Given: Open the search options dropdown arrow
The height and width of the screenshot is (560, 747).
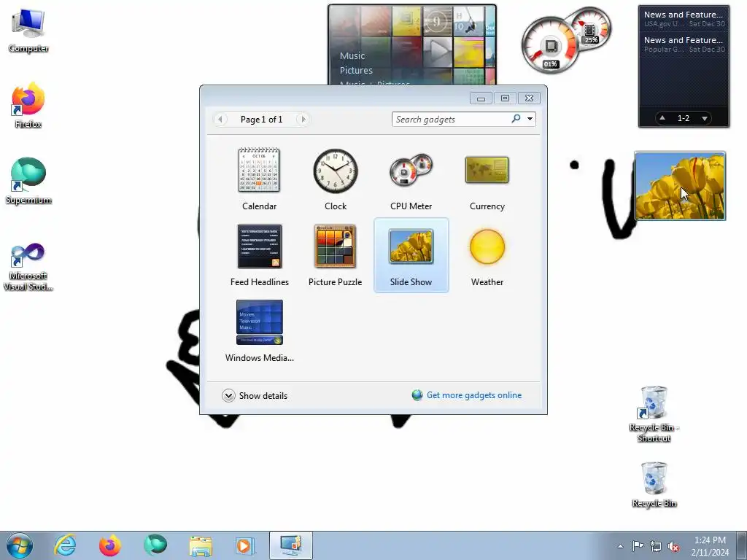Looking at the screenshot, I should (x=530, y=119).
